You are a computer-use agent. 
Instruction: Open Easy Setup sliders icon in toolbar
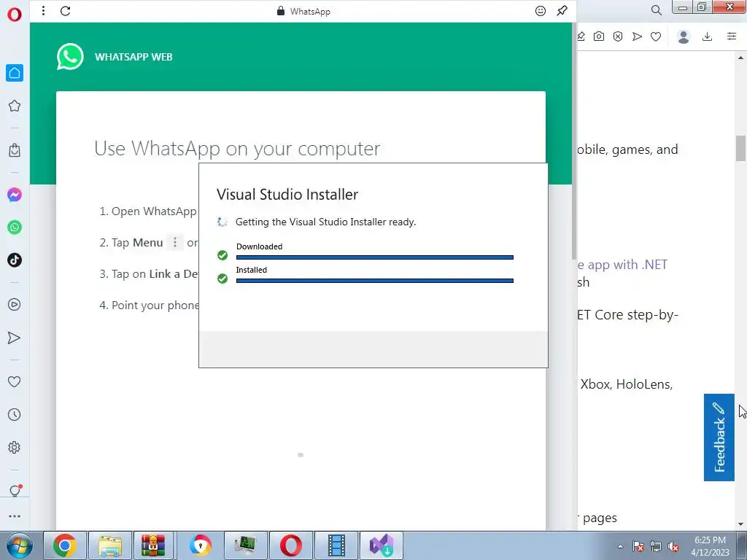[x=732, y=36]
